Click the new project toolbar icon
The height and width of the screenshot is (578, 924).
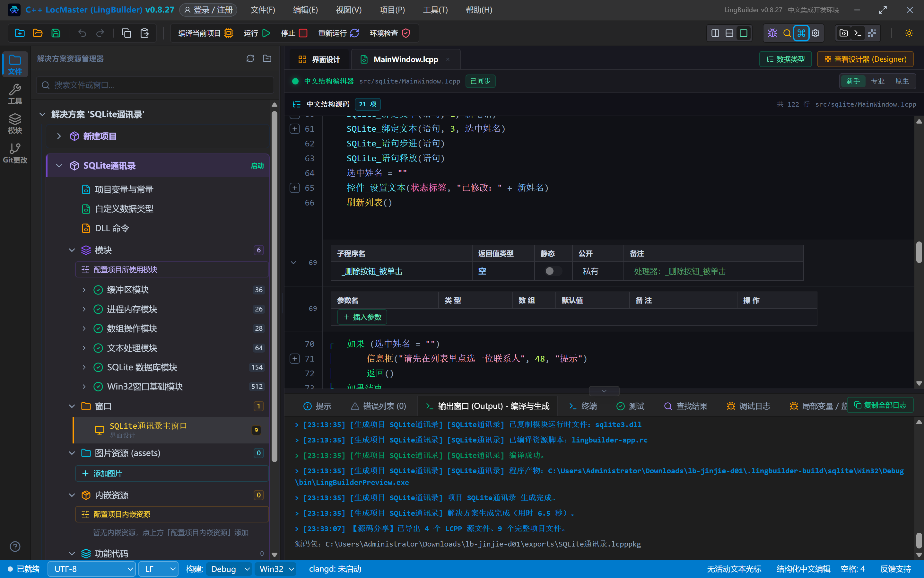click(x=20, y=33)
